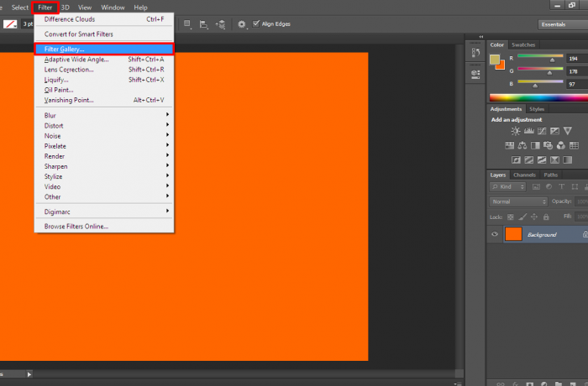This screenshot has height=386, width=588.
Task: Select the Background layer thumbnail
Action: click(x=513, y=235)
